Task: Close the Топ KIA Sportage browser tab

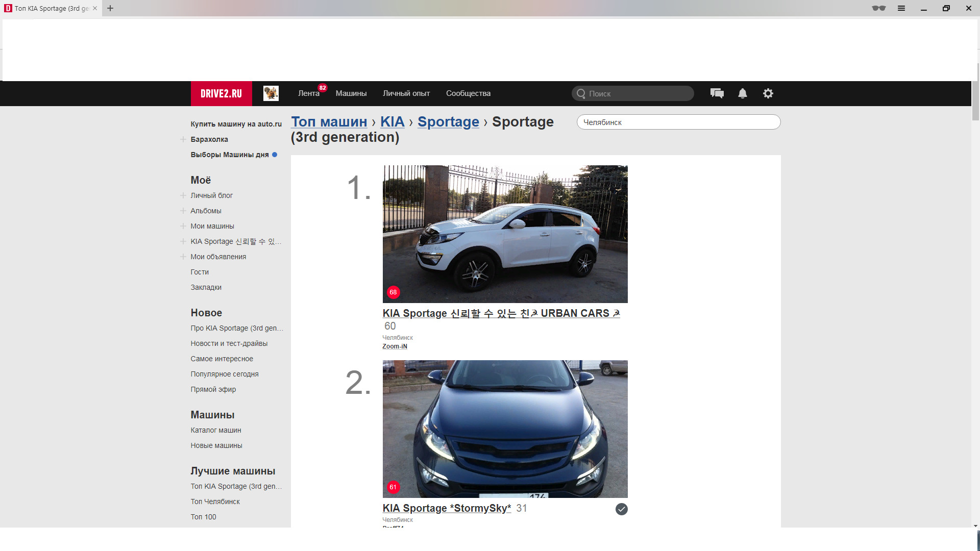Action: (95, 8)
